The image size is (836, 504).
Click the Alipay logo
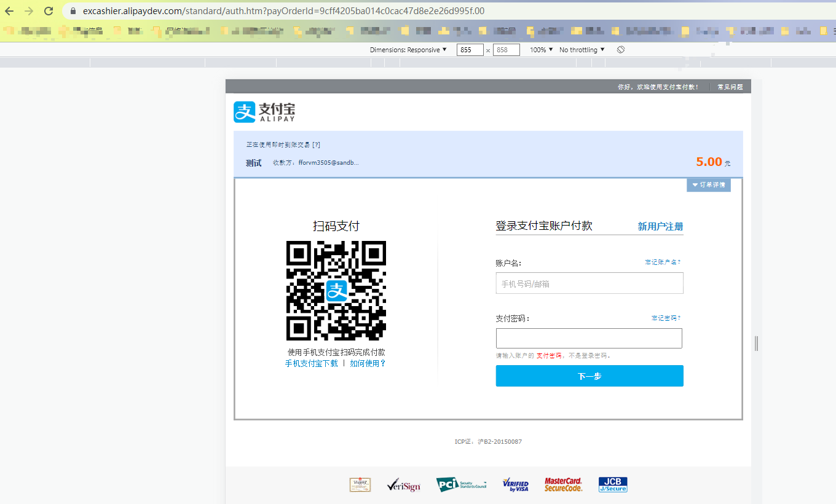tap(264, 112)
